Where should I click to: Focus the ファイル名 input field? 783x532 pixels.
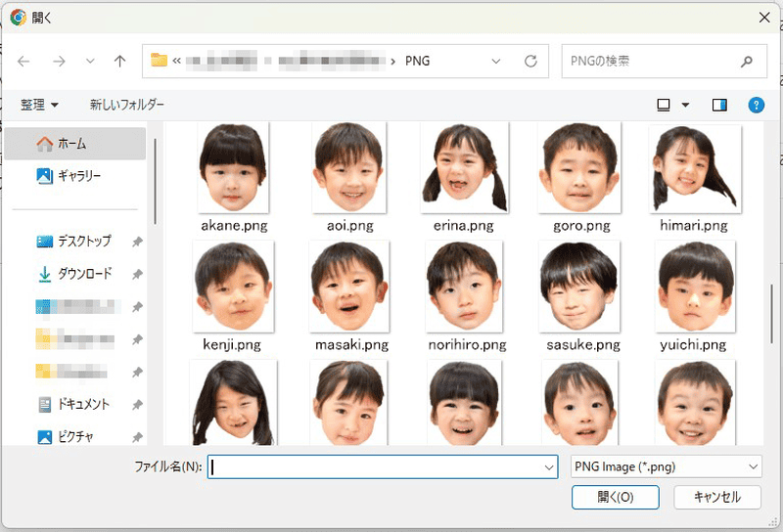(383, 466)
